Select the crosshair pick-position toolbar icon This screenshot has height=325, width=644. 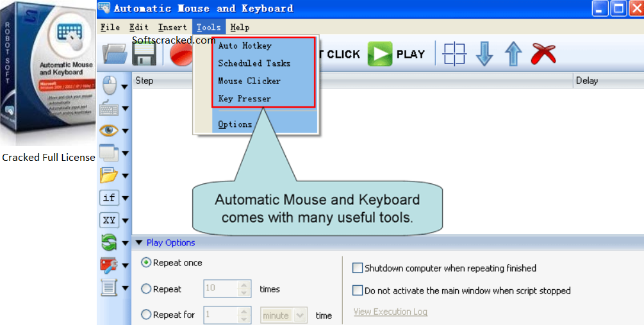pyautogui.click(x=454, y=54)
